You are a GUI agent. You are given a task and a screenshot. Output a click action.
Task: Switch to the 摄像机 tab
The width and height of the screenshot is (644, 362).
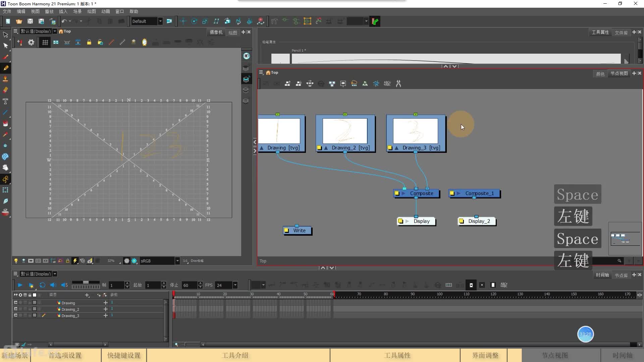click(x=216, y=32)
